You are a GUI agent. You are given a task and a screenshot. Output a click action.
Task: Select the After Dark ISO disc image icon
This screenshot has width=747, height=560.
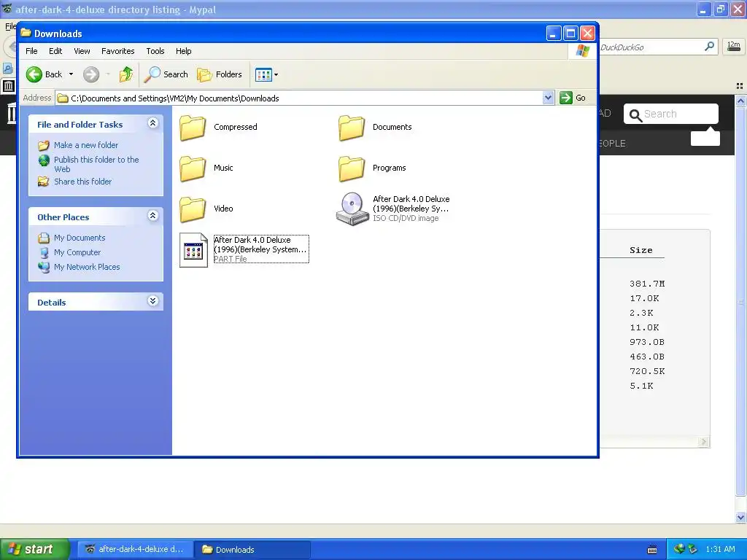352,209
